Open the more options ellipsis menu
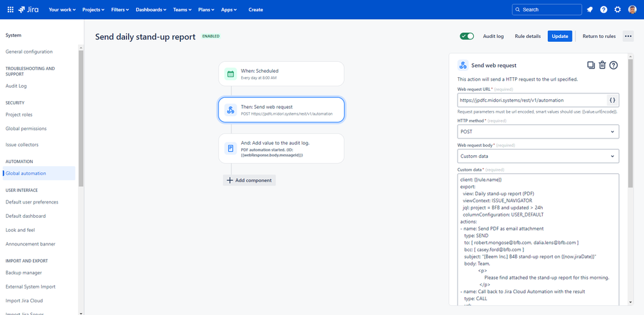Screen dimensions: 644x315 pos(628,36)
